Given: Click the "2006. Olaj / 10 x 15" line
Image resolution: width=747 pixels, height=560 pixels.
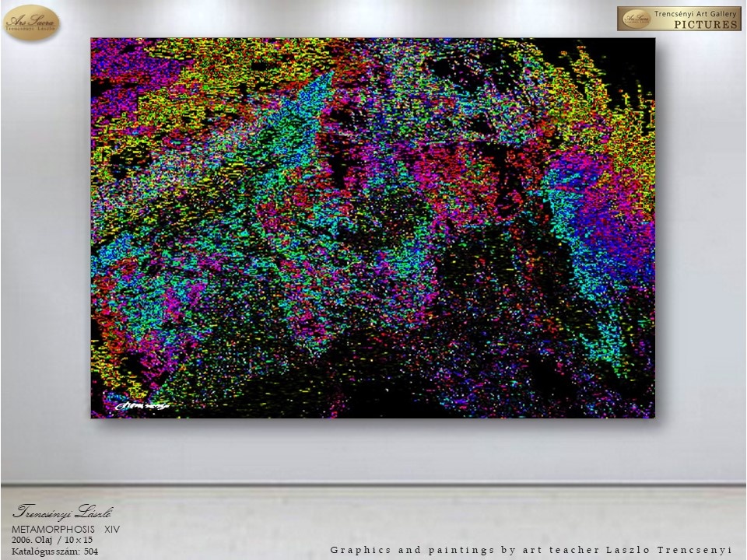Looking at the screenshot, I should click(52, 540).
